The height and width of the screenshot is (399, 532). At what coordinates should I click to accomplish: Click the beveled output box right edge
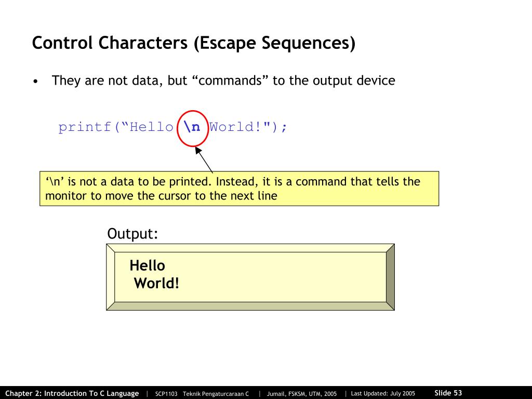(391, 277)
